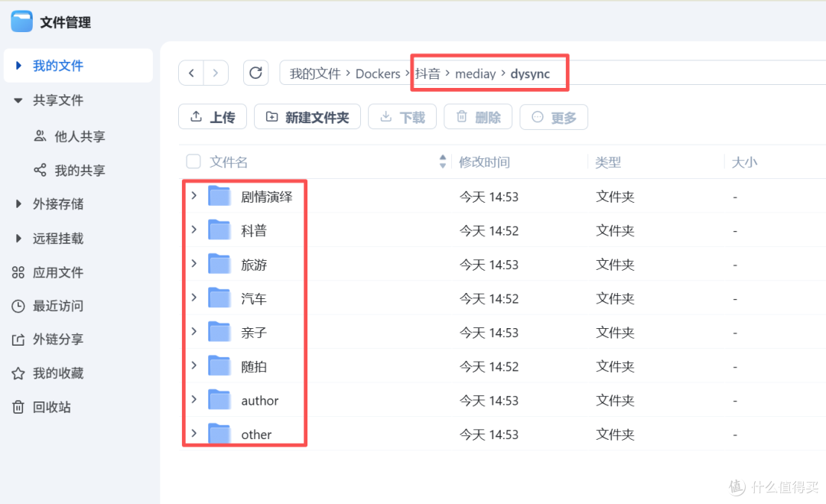
Task: Jump to 我的文件 in the breadcrumb
Action: click(x=315, y=73)
